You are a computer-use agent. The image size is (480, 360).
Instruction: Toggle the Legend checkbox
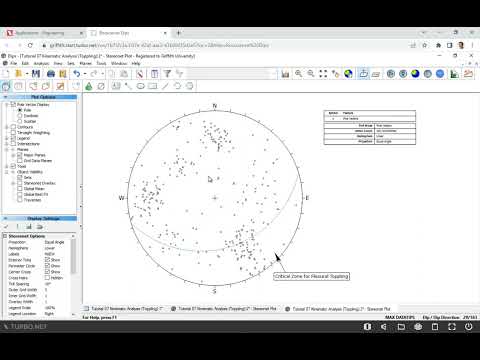(x=13, y=138)
